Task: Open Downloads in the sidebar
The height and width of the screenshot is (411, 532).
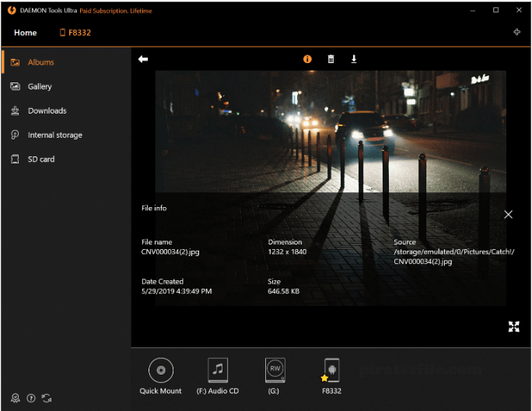Action: coord(66,111)
